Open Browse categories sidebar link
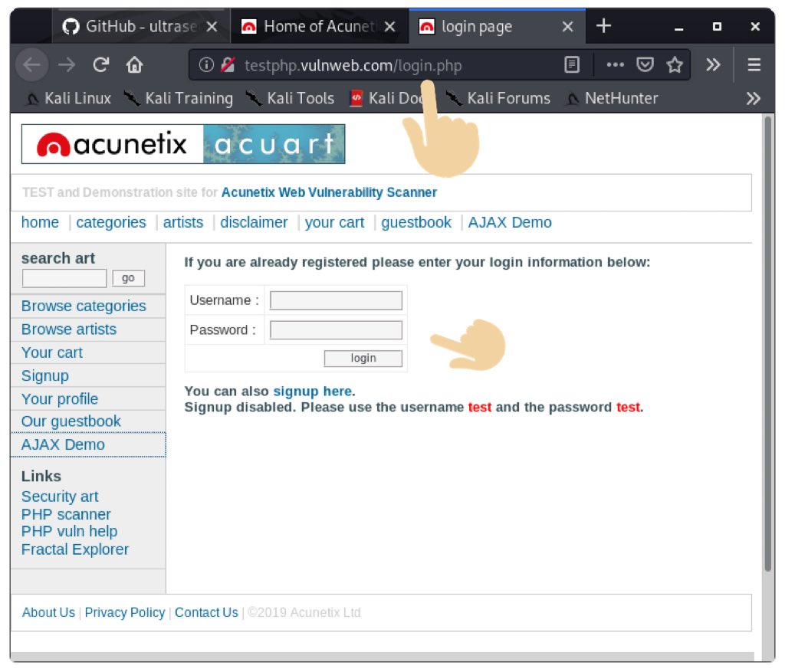The width and height of the screenshot is (785, 672). tap(84, 306)
